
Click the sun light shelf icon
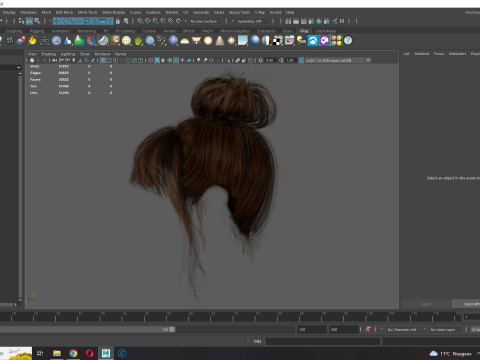point(231,41)
